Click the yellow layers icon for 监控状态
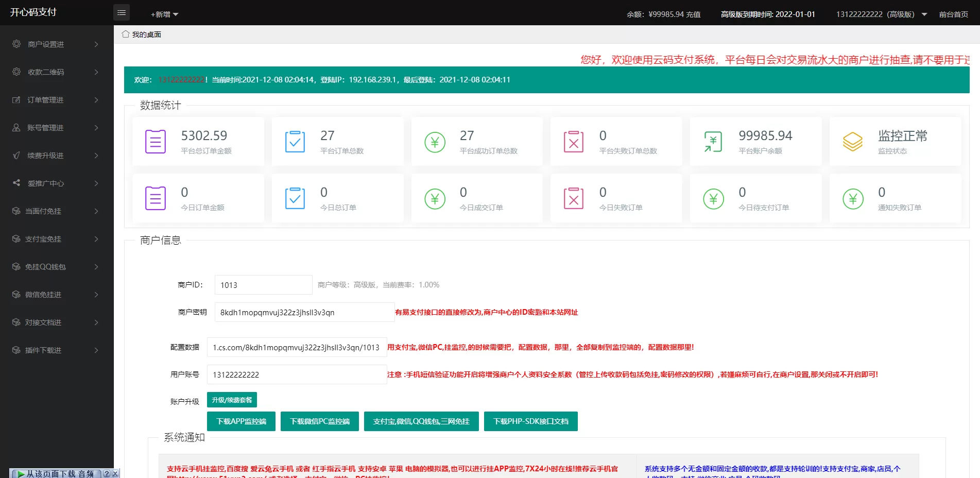The height and width of the screenshot is (478, 980). coord(852,142)
